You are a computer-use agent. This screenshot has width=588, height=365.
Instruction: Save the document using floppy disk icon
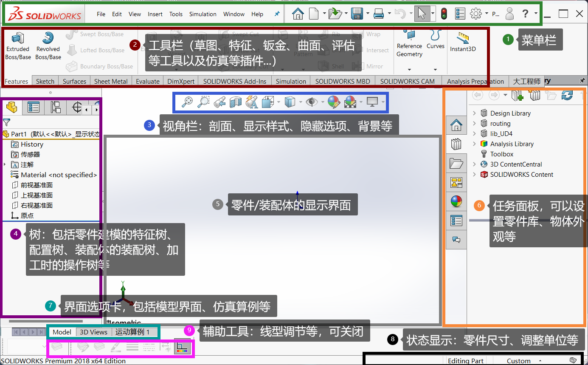pos(357,14)
